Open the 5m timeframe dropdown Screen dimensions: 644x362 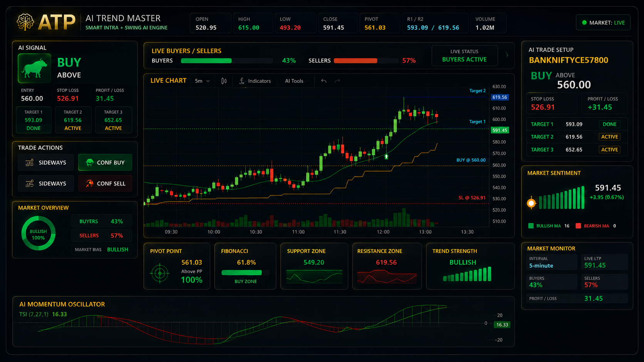(x=202, y=81)
